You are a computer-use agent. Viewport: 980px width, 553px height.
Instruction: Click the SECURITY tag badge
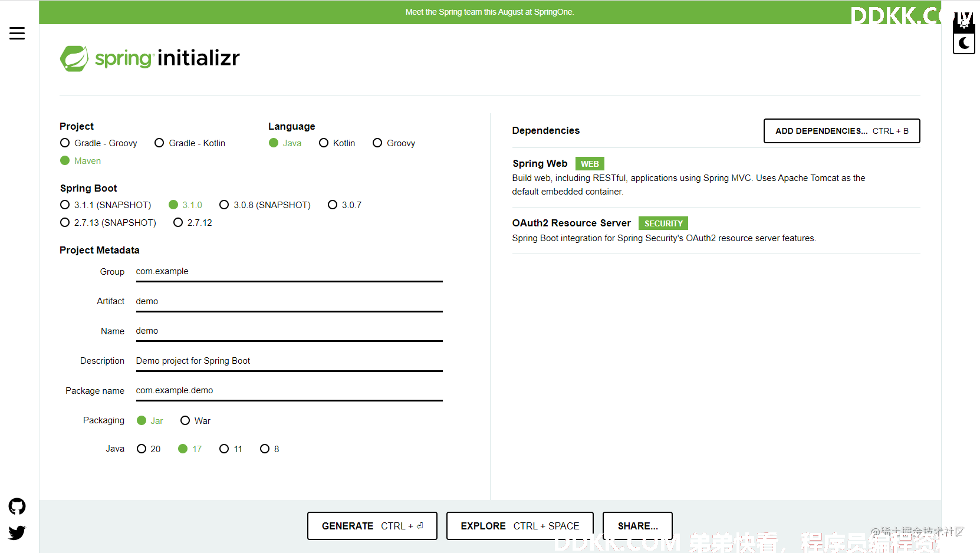coord(663,223)
